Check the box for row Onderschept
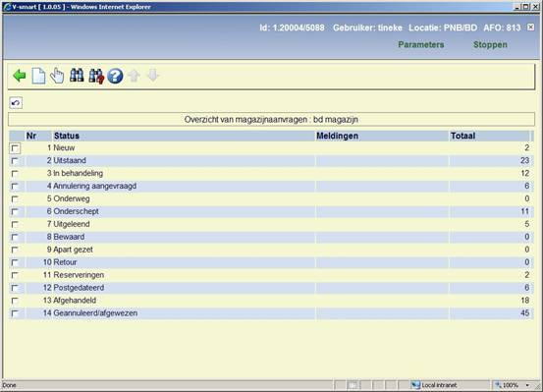The width and height of the screenshot is (543, 392). point(15,212)
